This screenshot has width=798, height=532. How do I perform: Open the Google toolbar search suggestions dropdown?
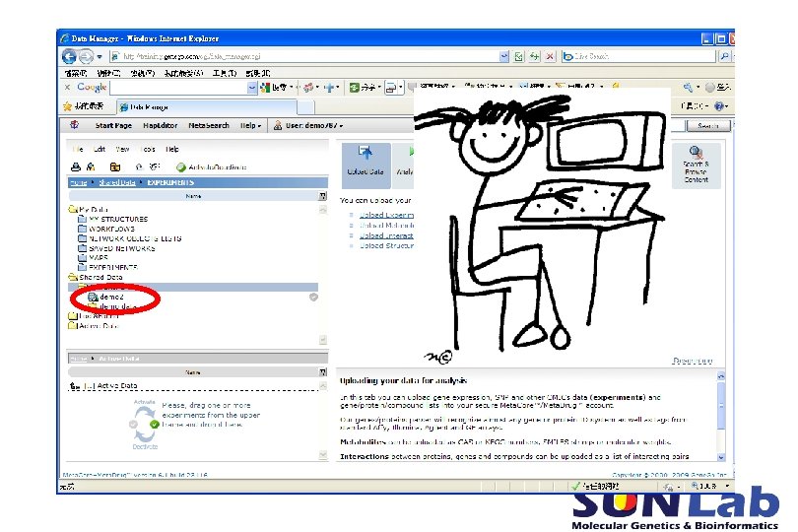(x=252, y=88)
